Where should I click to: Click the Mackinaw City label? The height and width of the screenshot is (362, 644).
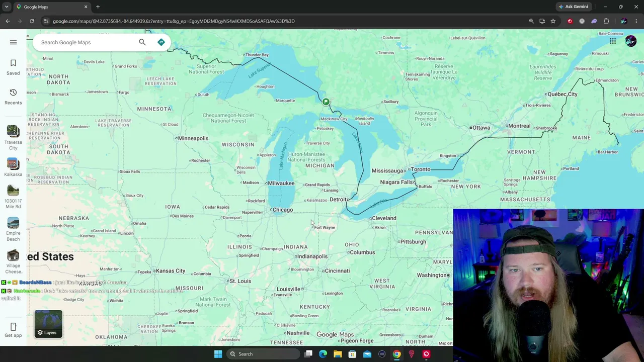pos(334,119)
